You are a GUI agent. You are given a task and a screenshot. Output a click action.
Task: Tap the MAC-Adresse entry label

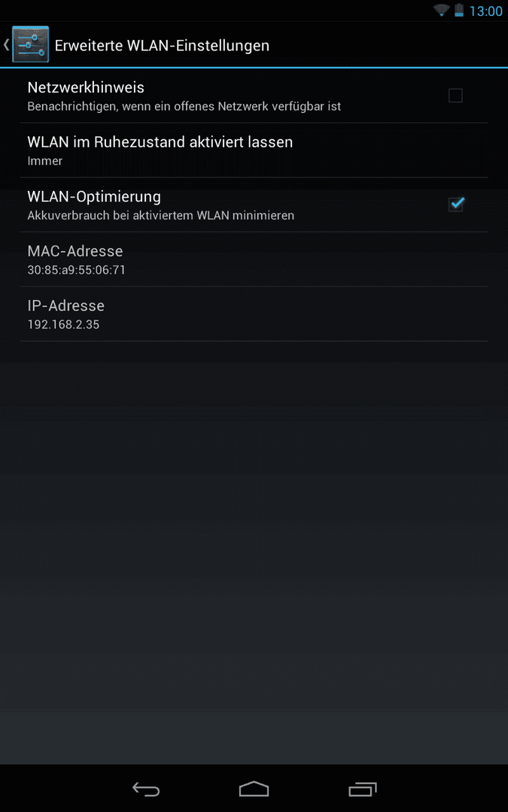coord(75,251)
